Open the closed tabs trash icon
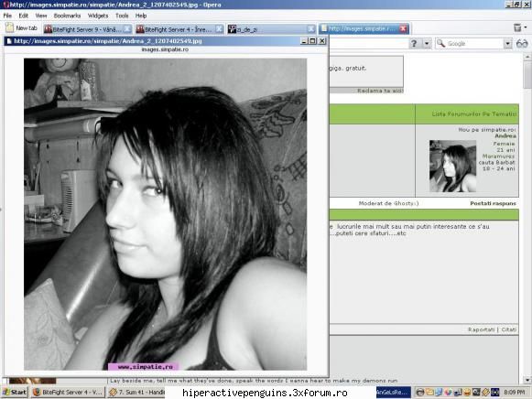 [517, 27]
